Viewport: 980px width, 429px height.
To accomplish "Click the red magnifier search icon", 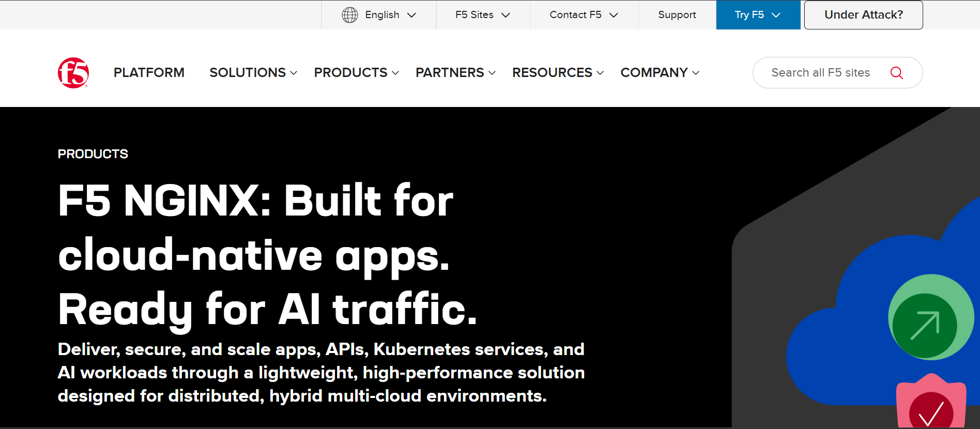I will (x=897, y=73).
